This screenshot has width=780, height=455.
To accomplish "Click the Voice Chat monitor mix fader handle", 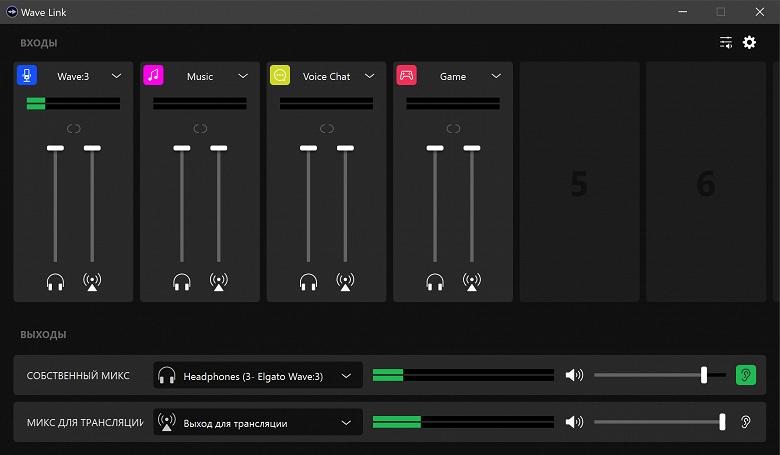I will click(308, 148).
